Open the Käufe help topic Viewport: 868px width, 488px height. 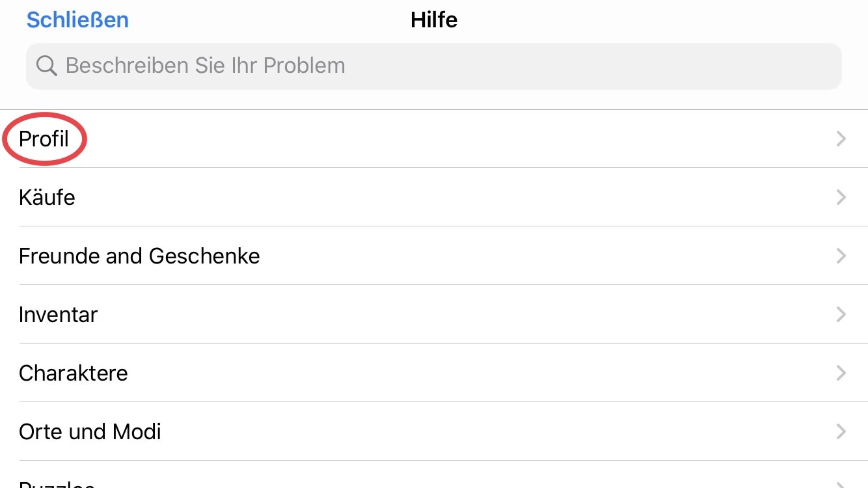47,197
